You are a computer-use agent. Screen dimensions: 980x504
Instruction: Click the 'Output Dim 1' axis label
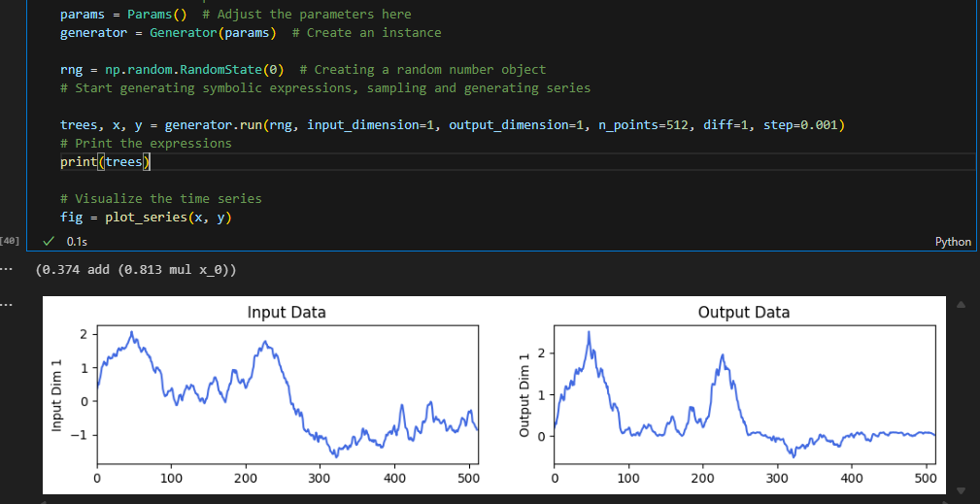tap(525, 396)
